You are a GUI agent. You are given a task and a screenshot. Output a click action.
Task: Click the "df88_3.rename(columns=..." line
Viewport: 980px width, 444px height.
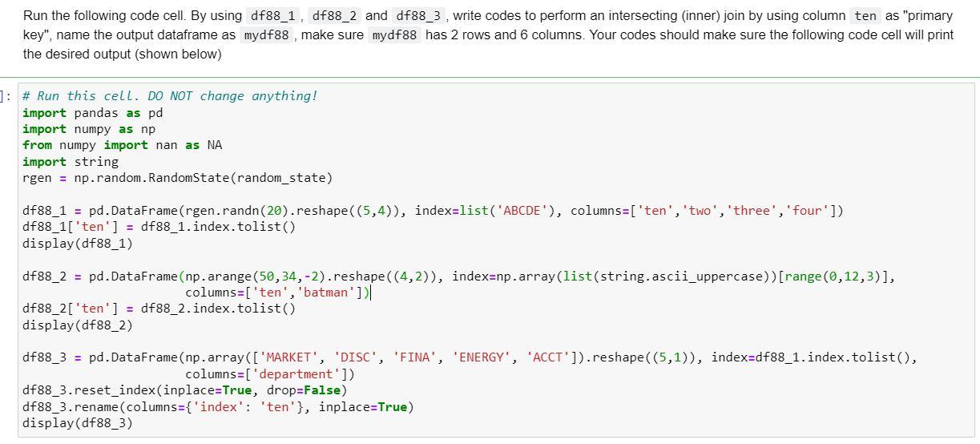[219, 407]
